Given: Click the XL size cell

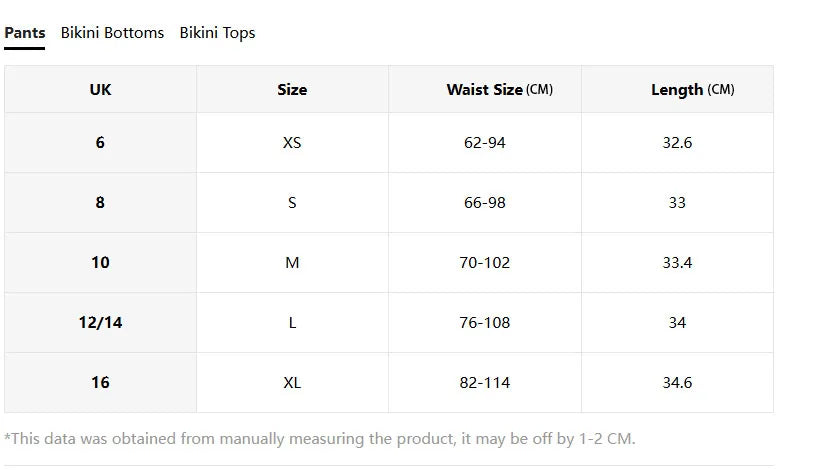Looking at the screenshot, I should click(293, 382).
